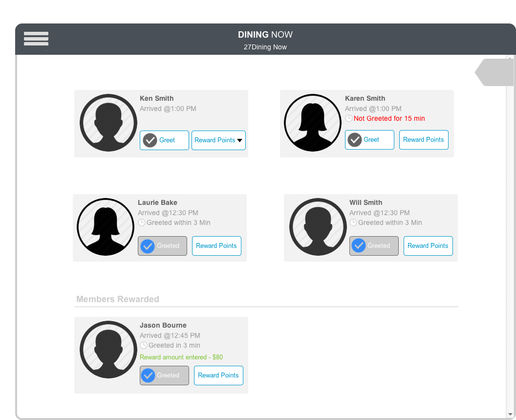
Task: Click the clock icon beside Not Greeted
Action: coord(349,118)
